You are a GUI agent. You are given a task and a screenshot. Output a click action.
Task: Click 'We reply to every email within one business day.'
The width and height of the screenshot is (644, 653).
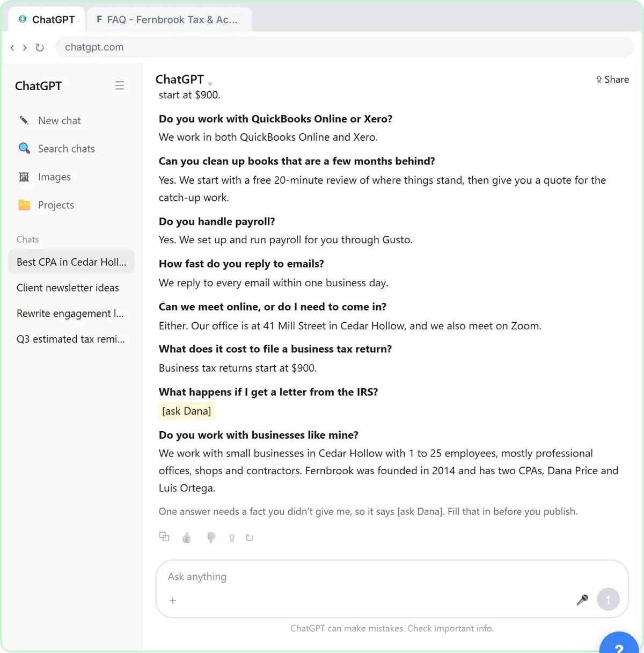click(x=274, y=282)
